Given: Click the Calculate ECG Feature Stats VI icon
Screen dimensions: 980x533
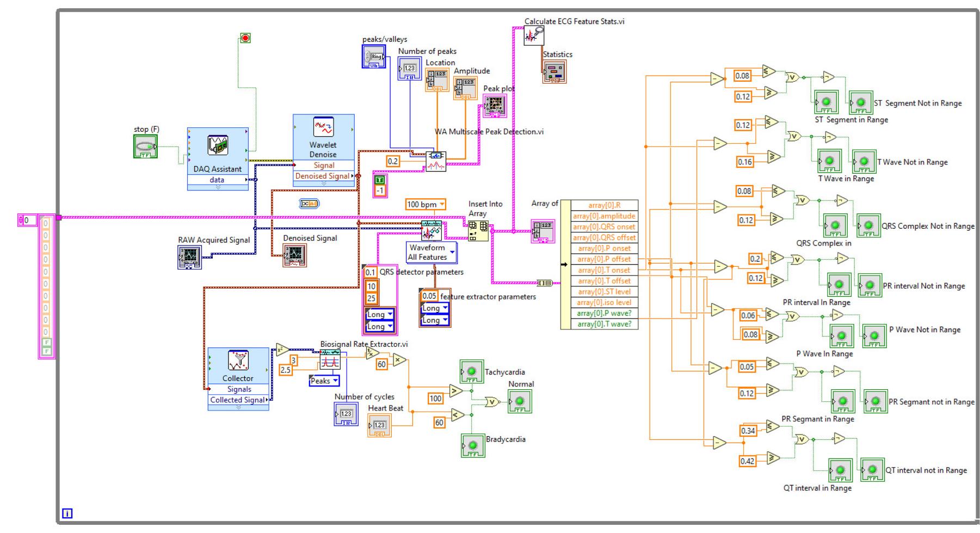Looking at the screenshot, I should pyautogui.click(x=534, y=36).
